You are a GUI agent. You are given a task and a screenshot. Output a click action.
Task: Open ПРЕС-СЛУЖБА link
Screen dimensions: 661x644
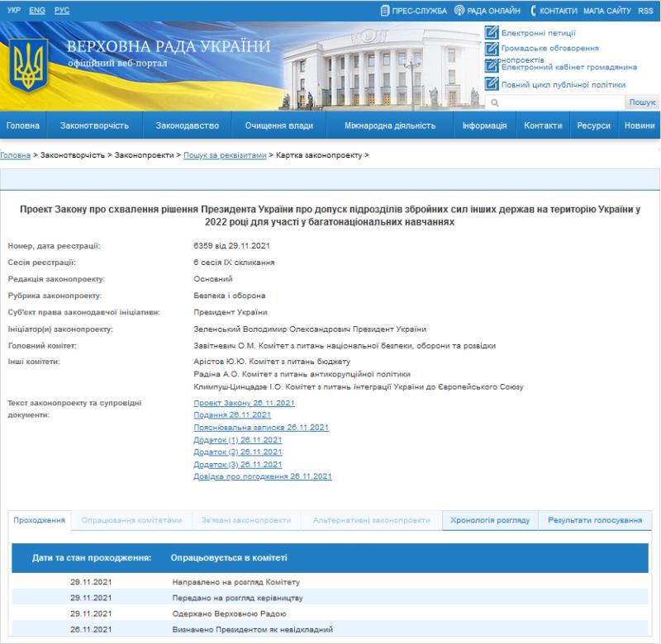[419, 11]
